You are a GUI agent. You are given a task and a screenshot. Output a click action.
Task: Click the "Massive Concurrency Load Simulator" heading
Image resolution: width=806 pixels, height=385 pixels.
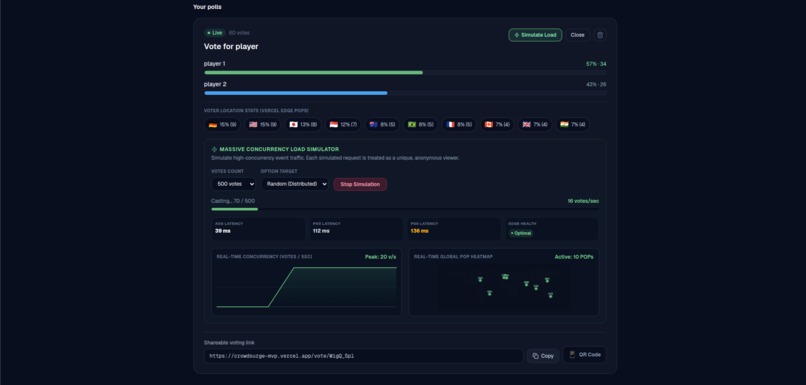coord(279,149)
